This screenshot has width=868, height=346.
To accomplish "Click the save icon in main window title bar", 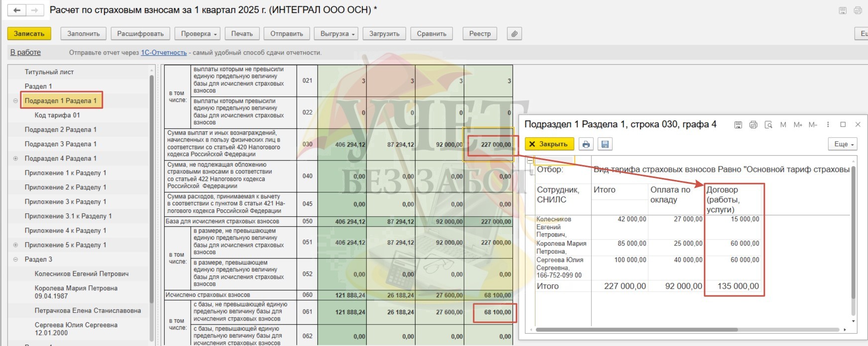I will pos(843,10).
